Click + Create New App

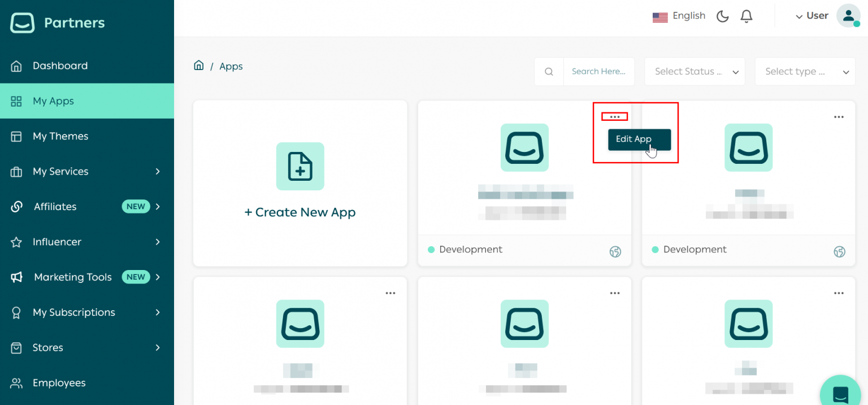point(300,212)
